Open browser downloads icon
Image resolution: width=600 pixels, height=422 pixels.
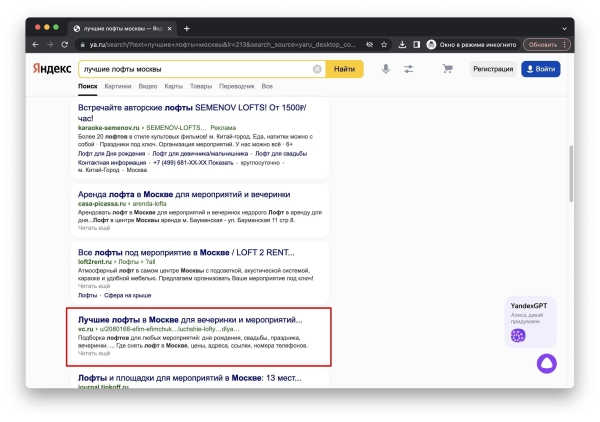[x=402, y=45]
